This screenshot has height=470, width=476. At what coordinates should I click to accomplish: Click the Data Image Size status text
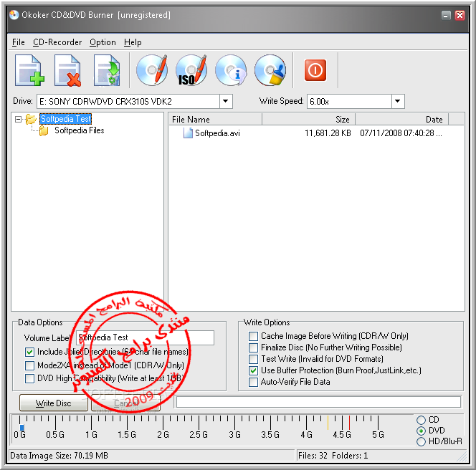click(59, 456)
